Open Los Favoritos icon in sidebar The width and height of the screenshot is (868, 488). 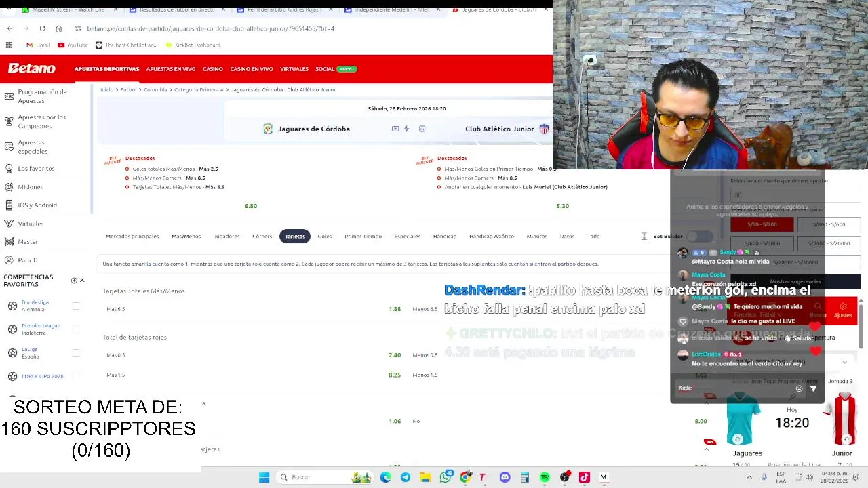point(9,168)
